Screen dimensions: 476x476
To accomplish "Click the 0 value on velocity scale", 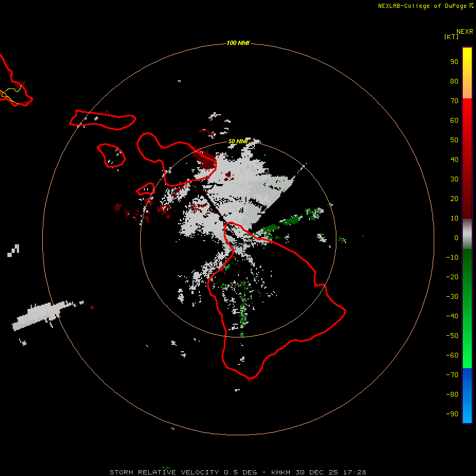I will (456, 237).
